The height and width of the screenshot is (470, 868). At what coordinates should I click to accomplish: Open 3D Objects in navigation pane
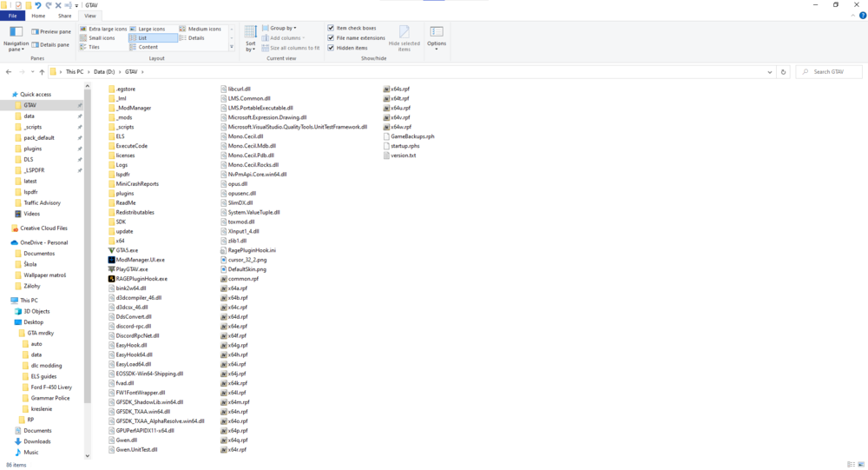36,312
